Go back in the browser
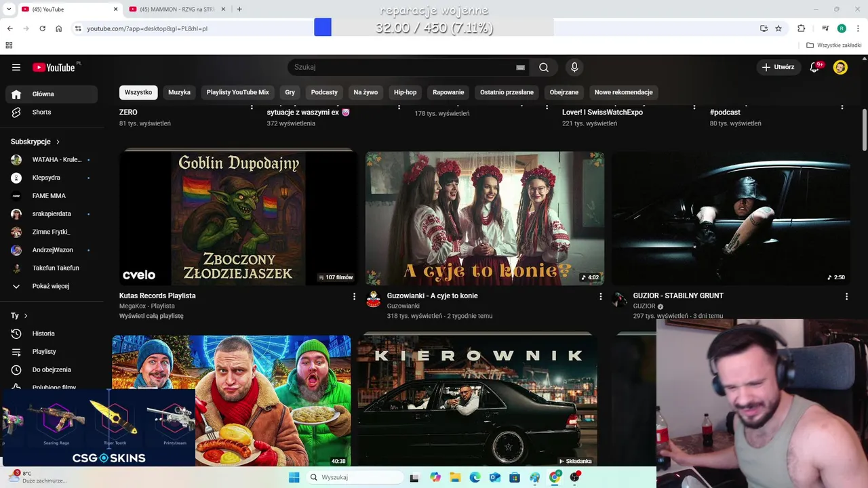 [9, 28]
